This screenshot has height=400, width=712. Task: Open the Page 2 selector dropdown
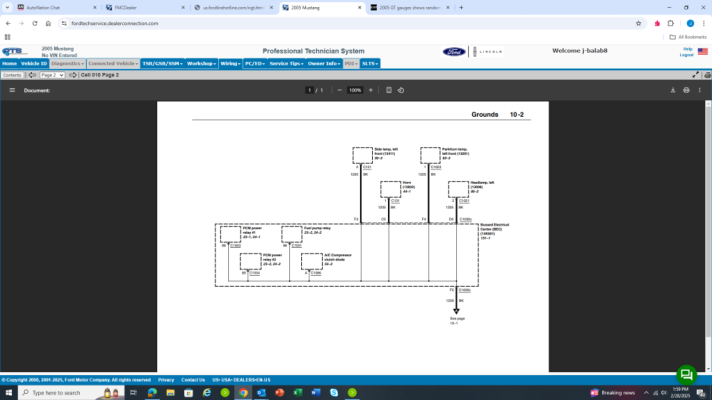pos(52,75)
